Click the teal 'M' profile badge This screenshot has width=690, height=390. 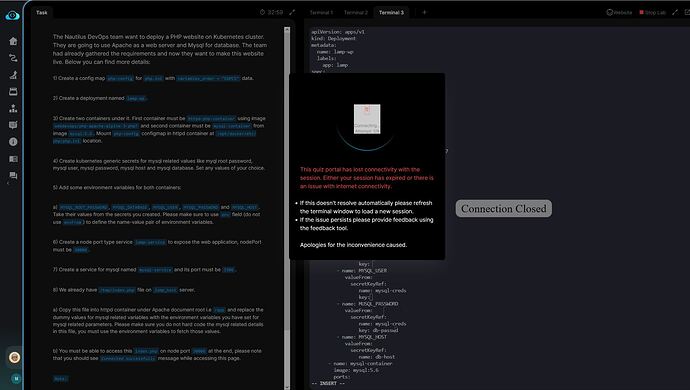(x=16, y=379)
